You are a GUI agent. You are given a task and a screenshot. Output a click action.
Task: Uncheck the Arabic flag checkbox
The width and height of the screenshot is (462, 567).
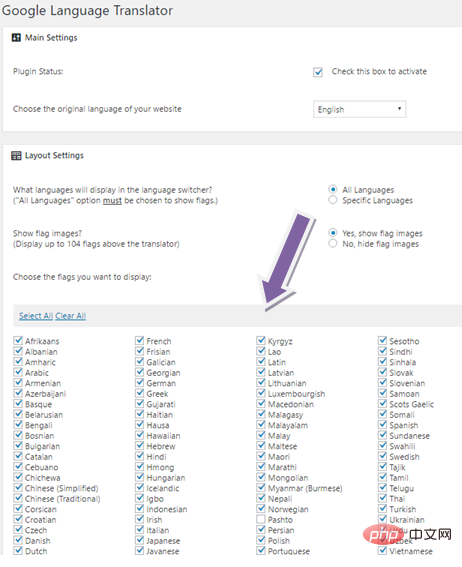(18, 372)
